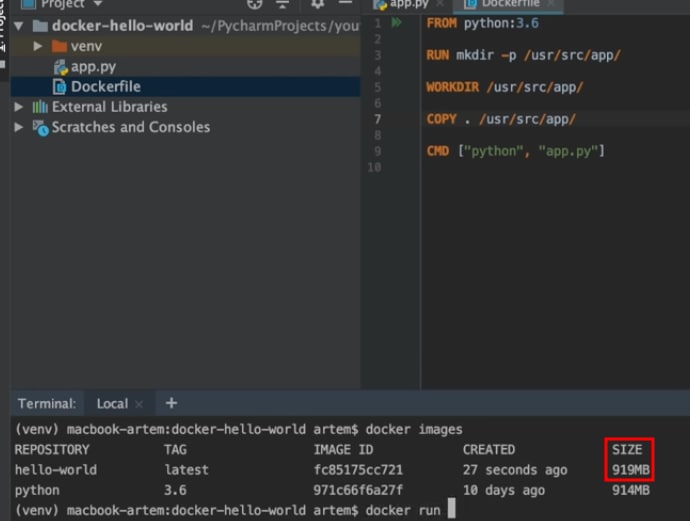Image resolution: width=690 pixels, height=521 pixels.
Task: Expand the External Libraries node
Action: tap(18, 106)
